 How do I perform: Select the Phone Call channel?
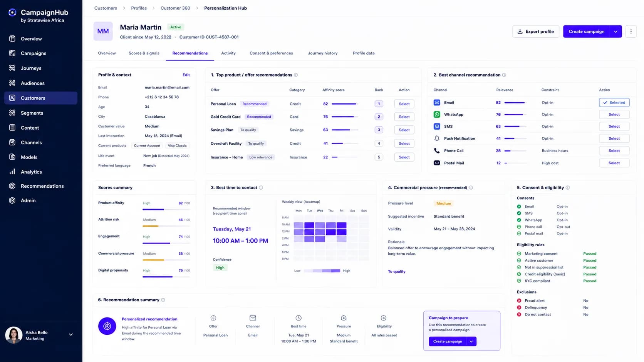[x=614, y=151]
